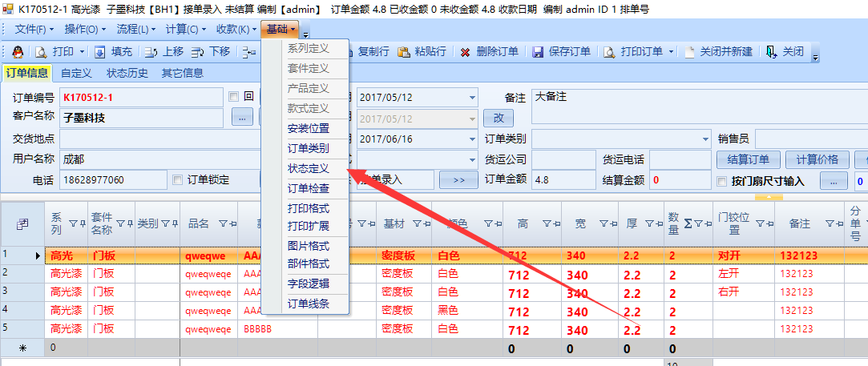
Task: Open the 2017/06/16 date dropdown
Action: (471, 139)
